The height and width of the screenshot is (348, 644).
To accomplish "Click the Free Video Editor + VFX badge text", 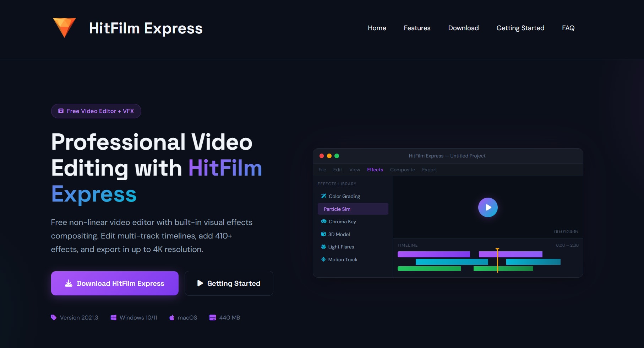I will pos(100,111).
